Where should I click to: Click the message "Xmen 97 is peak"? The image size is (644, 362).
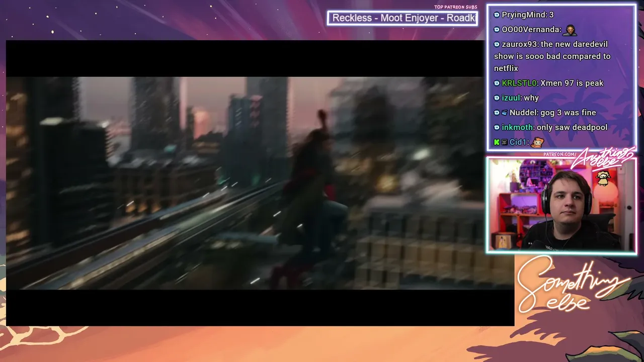coord(572,83)
